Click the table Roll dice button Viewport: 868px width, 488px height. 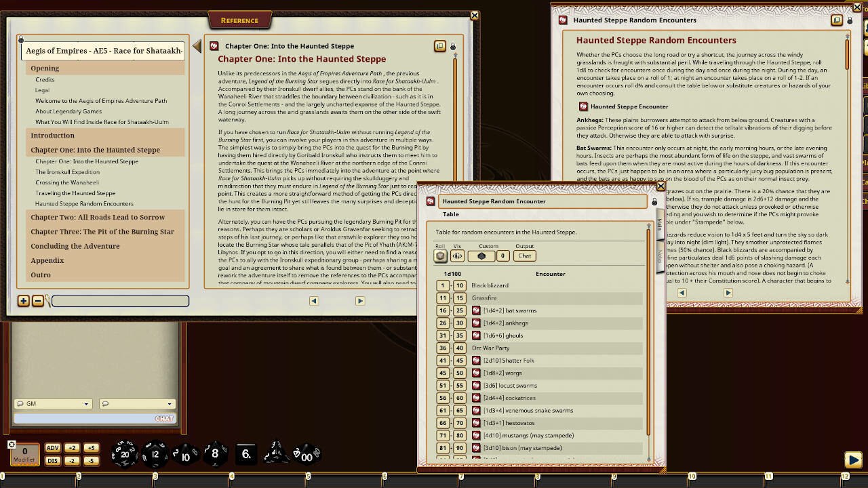tap(441, 256)
